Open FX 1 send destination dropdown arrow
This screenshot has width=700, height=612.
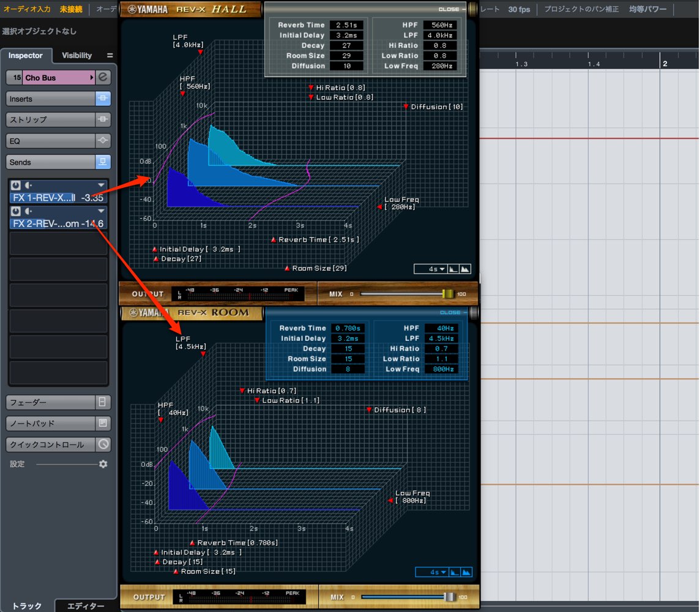pyautogui.click(x=102, y=185)
